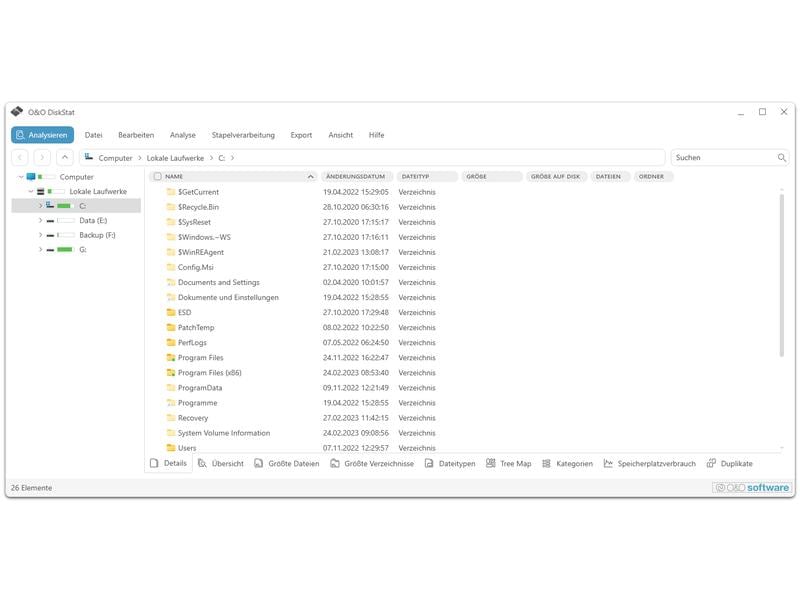The height and width of the screenshot is (600, 800).
Task: Expand the Backup (F:) tree node
Action: click(40, 235)
